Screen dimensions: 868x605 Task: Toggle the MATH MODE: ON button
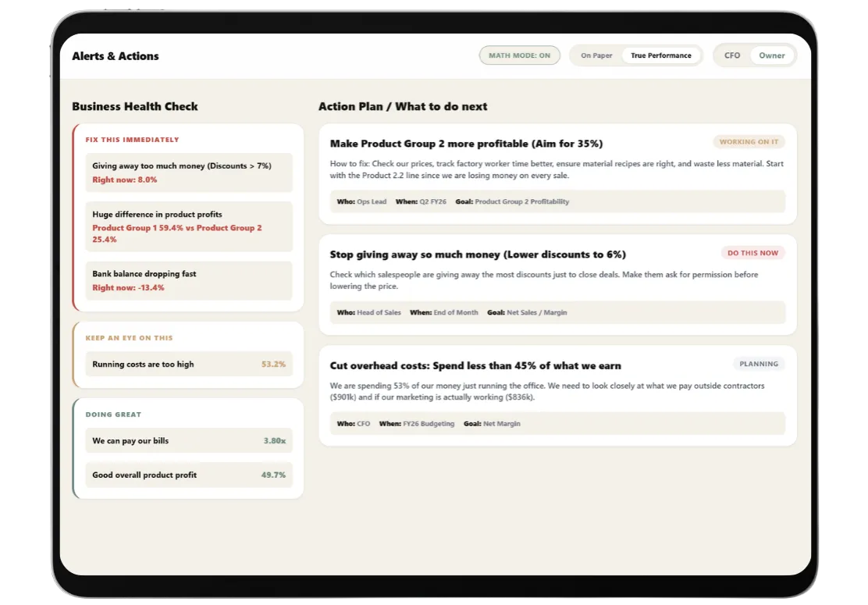[519, 55]
